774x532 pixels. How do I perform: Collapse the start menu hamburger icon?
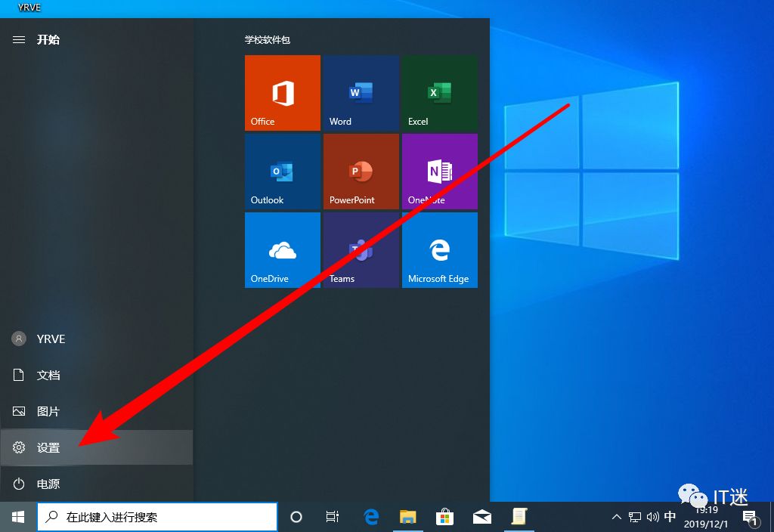(19, 39)
